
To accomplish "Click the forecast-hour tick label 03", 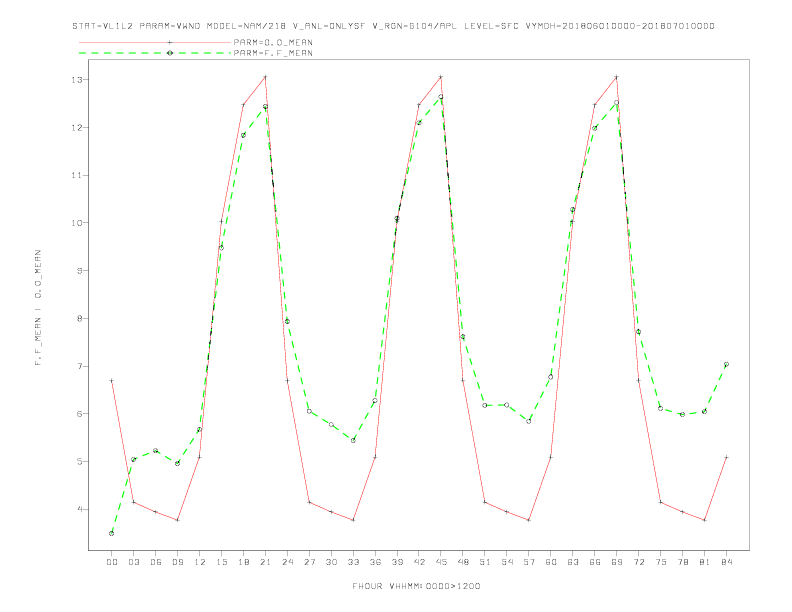I will [134, 562].
